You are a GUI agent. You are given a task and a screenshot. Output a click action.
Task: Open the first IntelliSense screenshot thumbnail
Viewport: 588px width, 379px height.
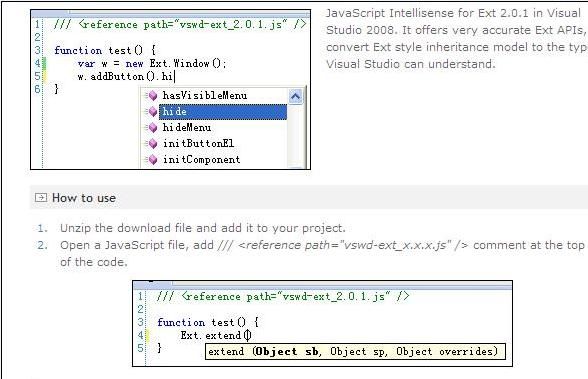171,90
